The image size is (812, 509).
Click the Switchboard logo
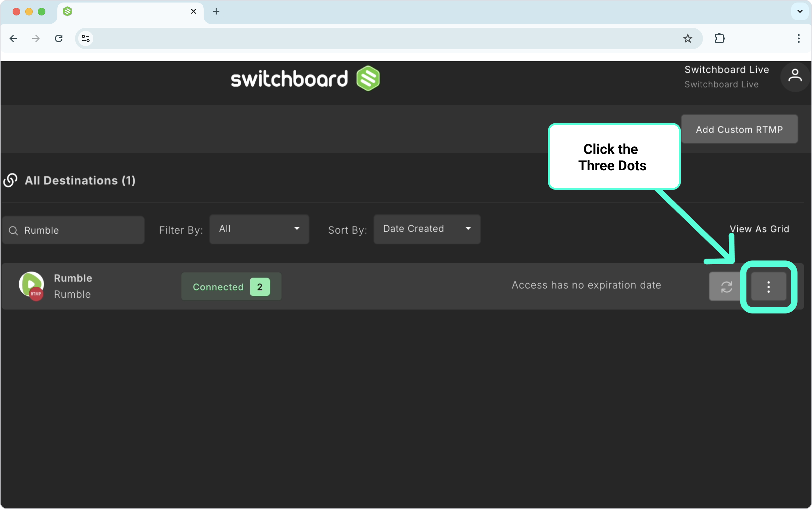point(305,79)
